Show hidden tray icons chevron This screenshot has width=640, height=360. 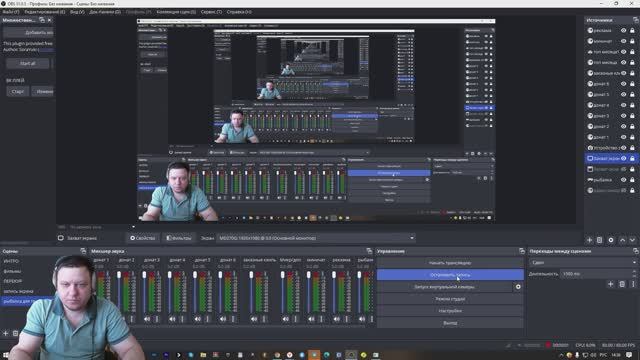pos(561,355)
